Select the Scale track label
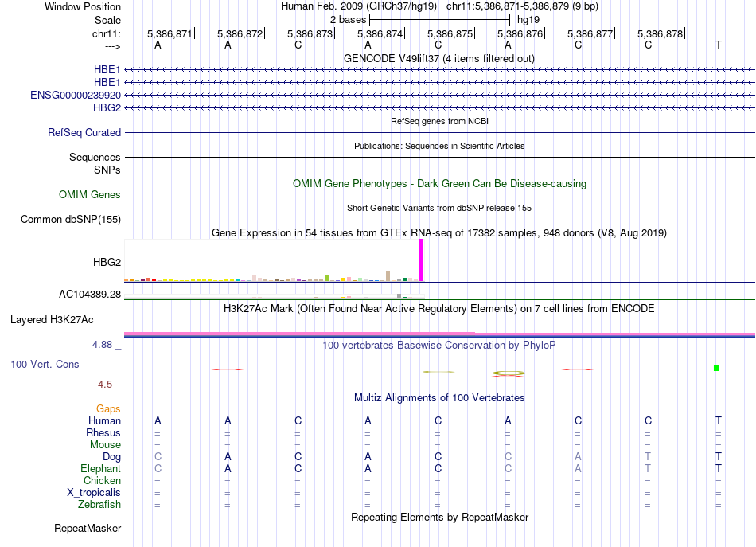The image size is (756, 547). pyautogui.click(x=107, y=20)
